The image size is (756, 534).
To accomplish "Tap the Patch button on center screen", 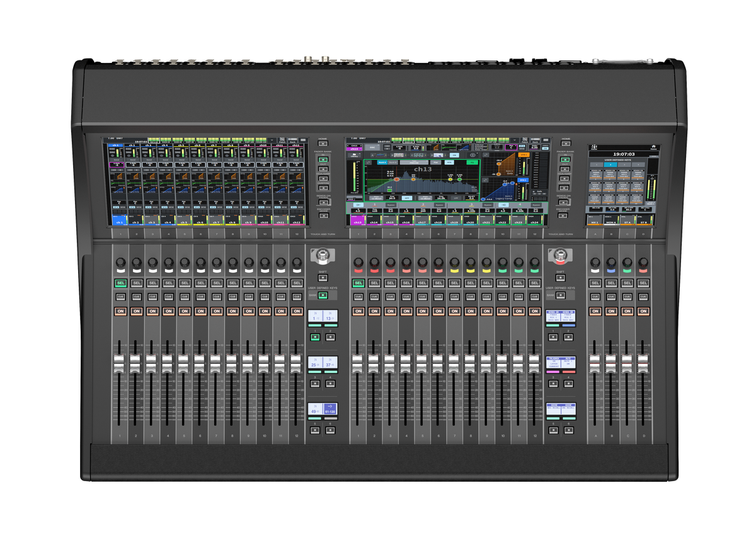I will click(x=525, y=140).
